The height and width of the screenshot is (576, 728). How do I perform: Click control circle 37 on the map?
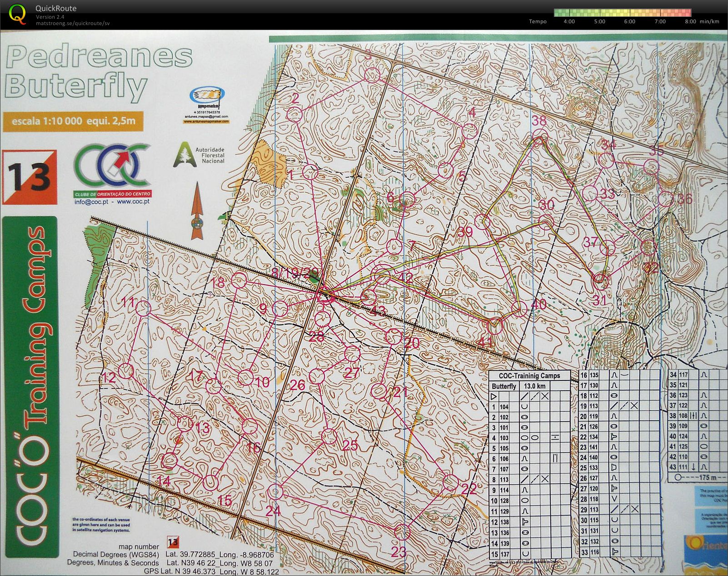(607, 248)
